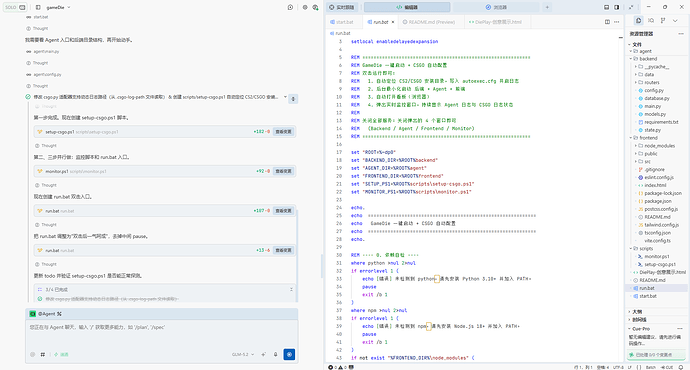This screenshot has width=690, height=370.
Task: Open the chat history clock icon
Action: pos(290,7)
